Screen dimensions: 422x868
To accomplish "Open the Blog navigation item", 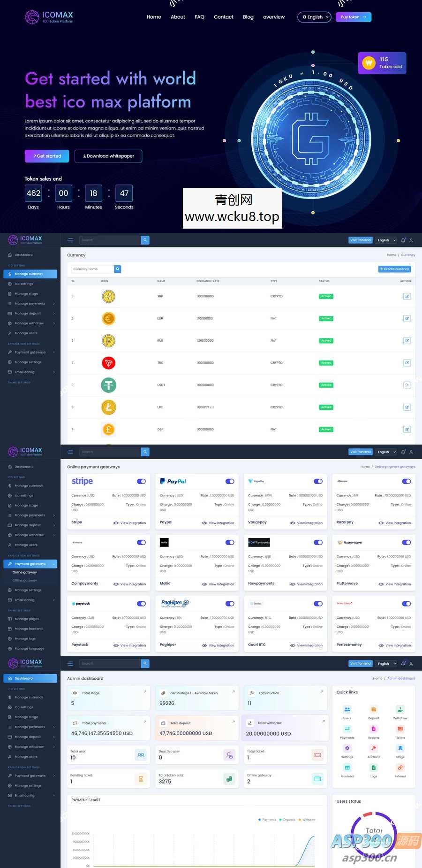I will click(248, 17).
